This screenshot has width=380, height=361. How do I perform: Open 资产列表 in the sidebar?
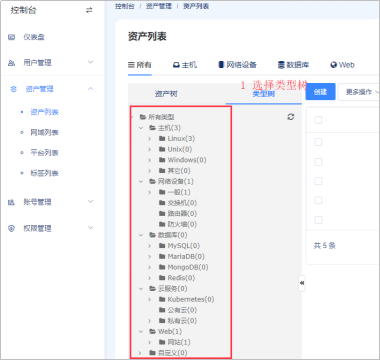coord(45,112)
